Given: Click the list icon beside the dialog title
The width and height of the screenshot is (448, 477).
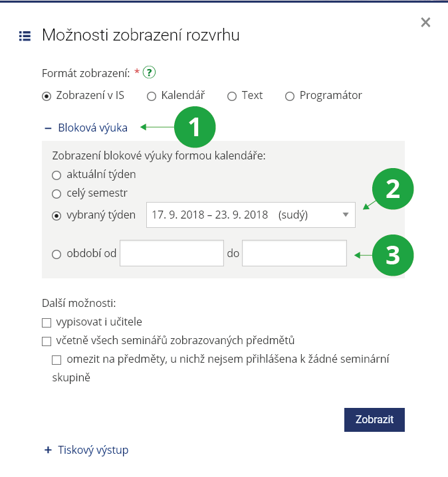Looking at the screenshot, I should [25, 36].
